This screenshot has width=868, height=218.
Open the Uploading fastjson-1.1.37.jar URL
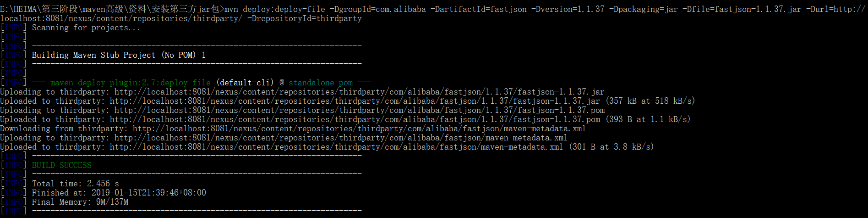point(359,92)
